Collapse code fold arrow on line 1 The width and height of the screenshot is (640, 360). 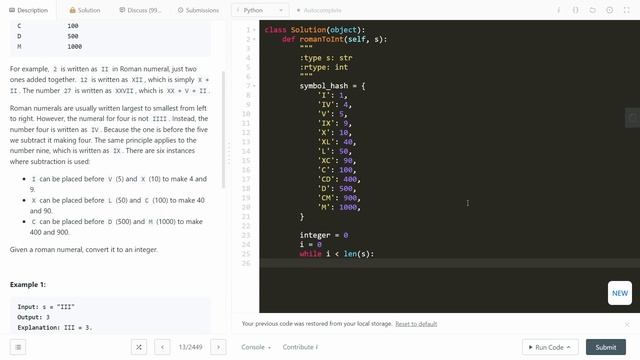(254, 30)
